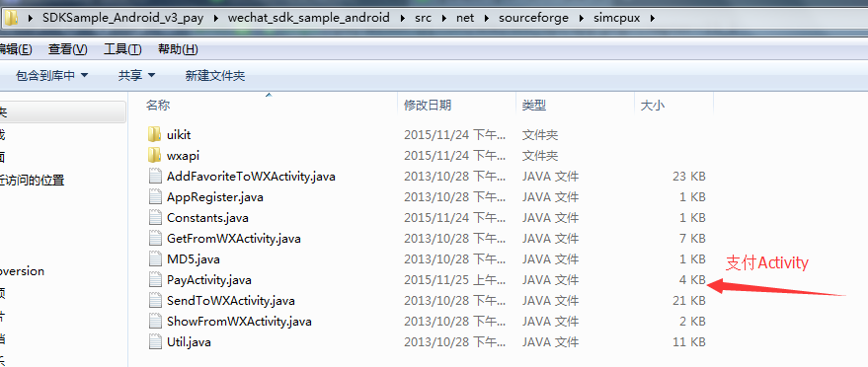This screenshot has width=868, height=367.
Task: Expand arrow after sourceforge breadcrumb
Action: tap(581, 18)
